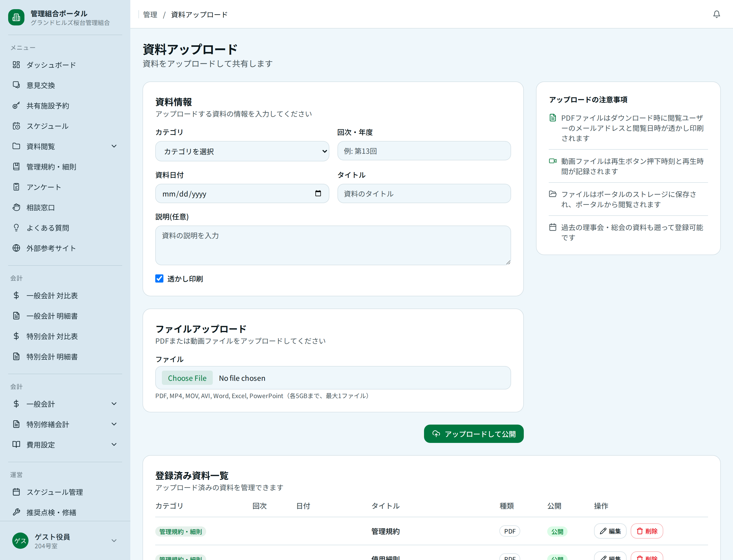Click the Choose File button

pyautogui.click(x=187, y=378)
